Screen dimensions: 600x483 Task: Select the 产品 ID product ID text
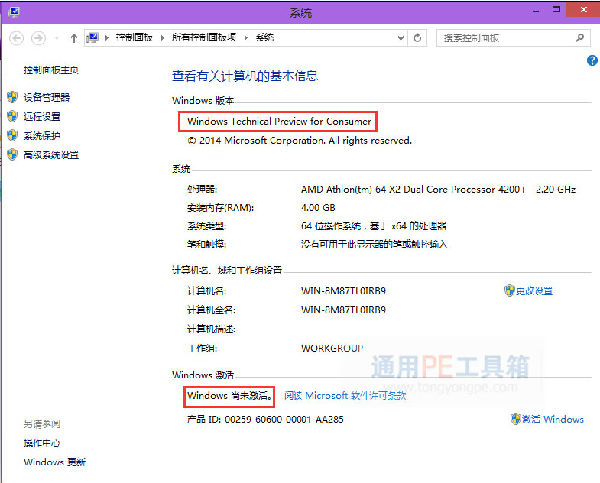(x=265, y=419)
